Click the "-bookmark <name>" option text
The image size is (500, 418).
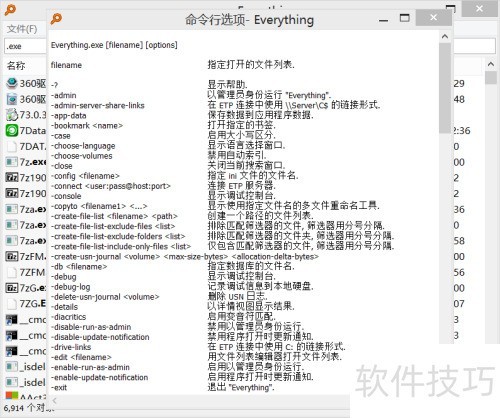(87, 126)
